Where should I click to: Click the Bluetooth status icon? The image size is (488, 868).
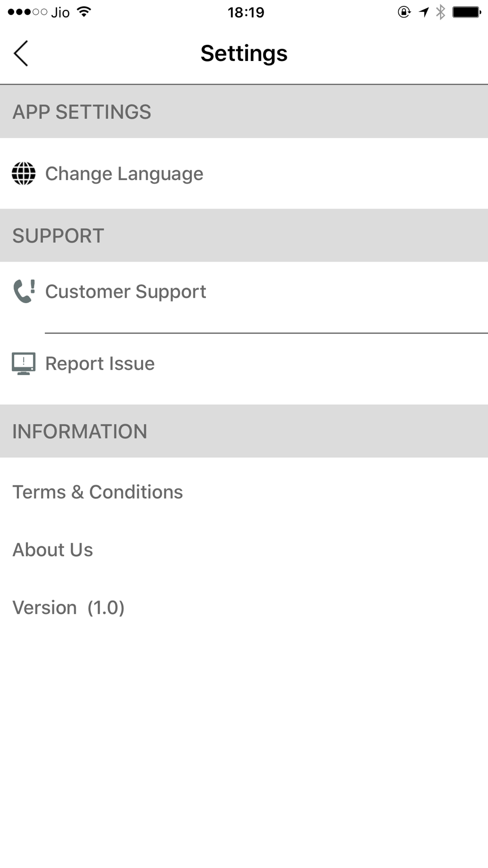(441, 12)
